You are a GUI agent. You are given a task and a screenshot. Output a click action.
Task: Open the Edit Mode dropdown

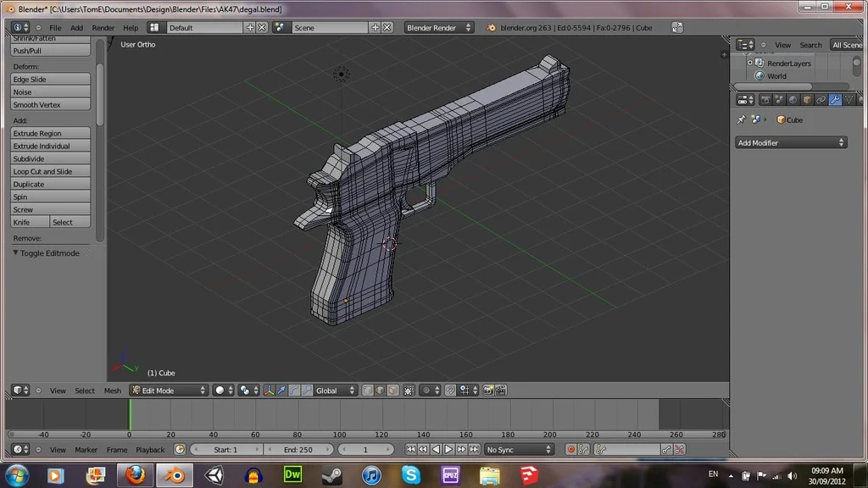(x=169, y=390)
